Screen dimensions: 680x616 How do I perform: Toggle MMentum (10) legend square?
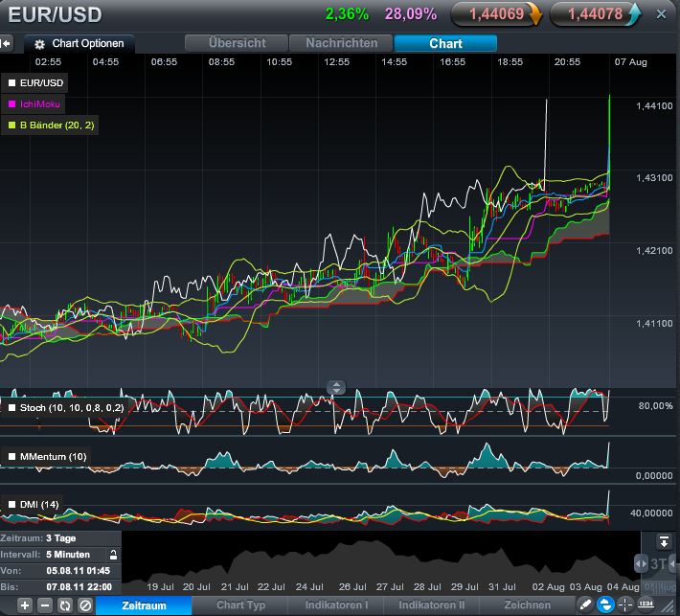click(x=12, y=456)
